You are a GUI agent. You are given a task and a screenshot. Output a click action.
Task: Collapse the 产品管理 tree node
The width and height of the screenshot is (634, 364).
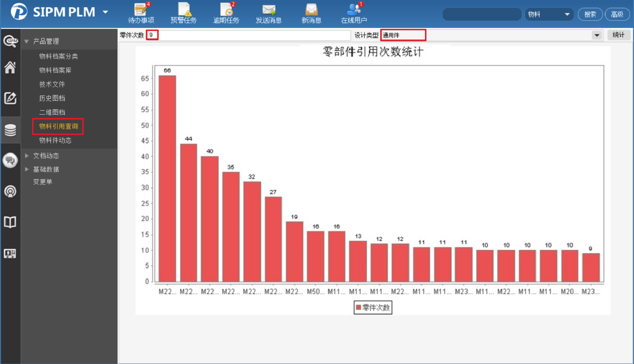26,42
